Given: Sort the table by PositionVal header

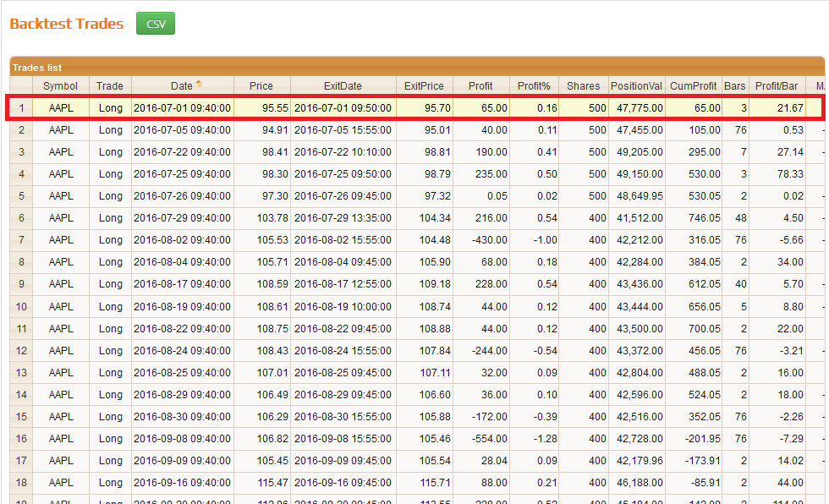Looking at the screenshot, I should [x=636, y=86].
